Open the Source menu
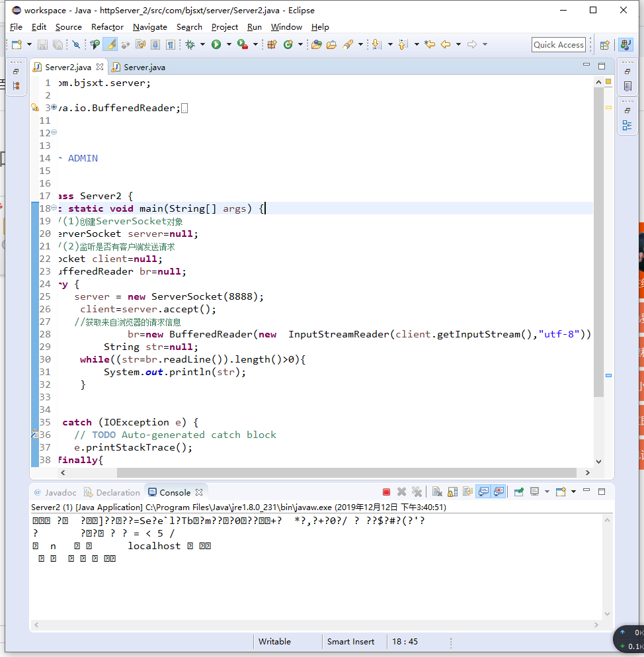644x657 pixels. [x=68, y=27]
